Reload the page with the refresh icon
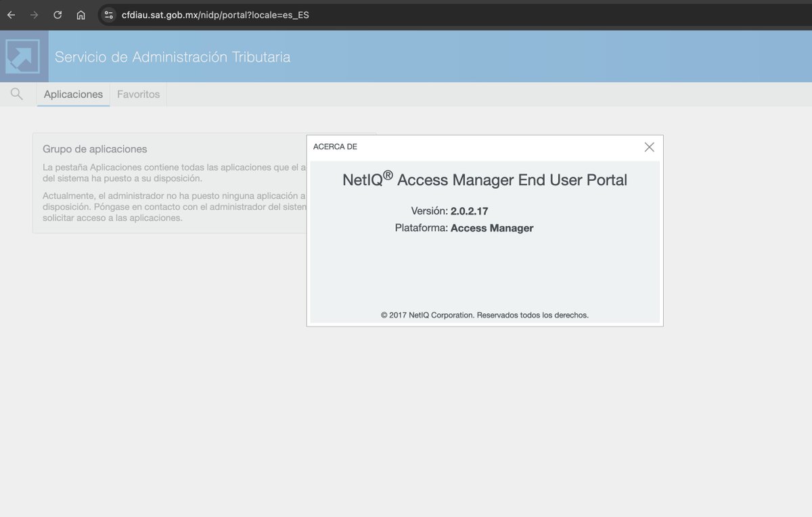This screenshot has height=517, width=812. (58, 15)
